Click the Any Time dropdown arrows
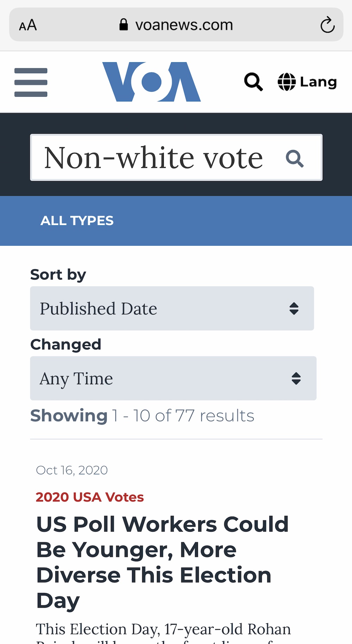 296,379
